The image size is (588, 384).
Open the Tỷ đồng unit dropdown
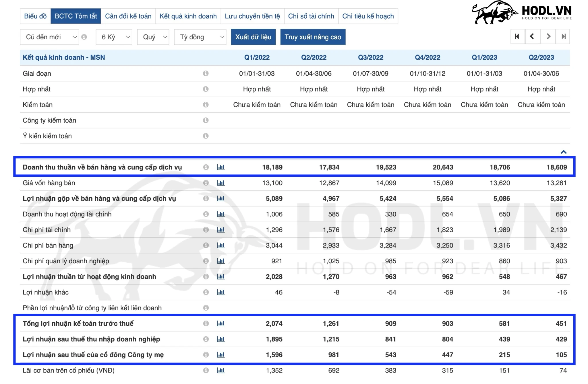(200, 37)
